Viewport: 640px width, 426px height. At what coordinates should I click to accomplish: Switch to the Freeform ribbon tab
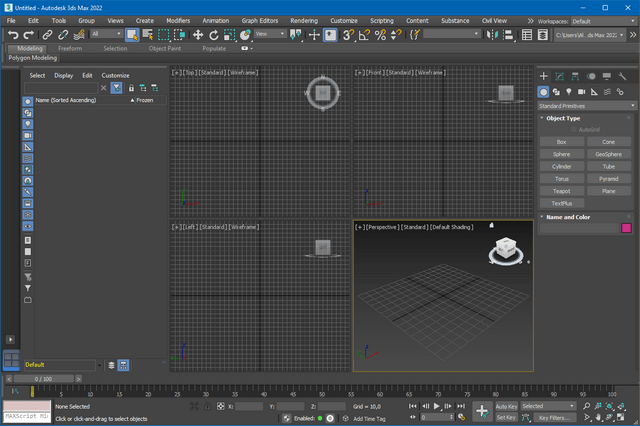point(70,48)
